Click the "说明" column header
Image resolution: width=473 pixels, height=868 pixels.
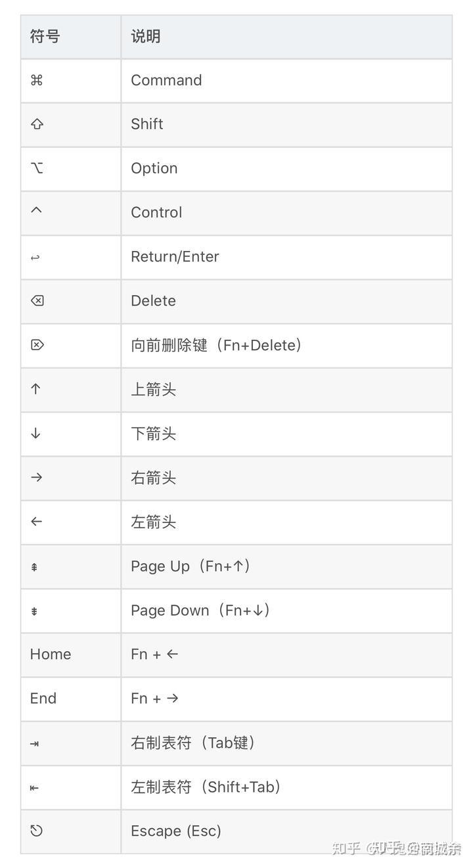point(146,37)
